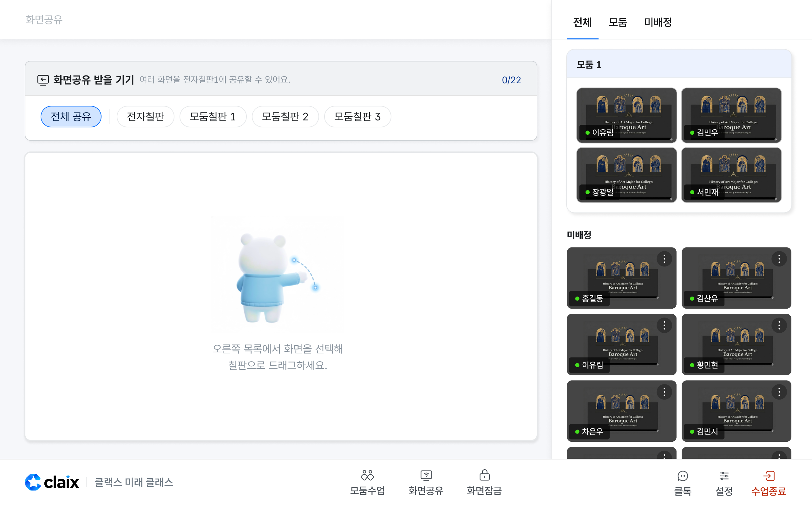
Task: Open 클톡 chat icon
Action: pyautogui.click(x=683, y=476)
